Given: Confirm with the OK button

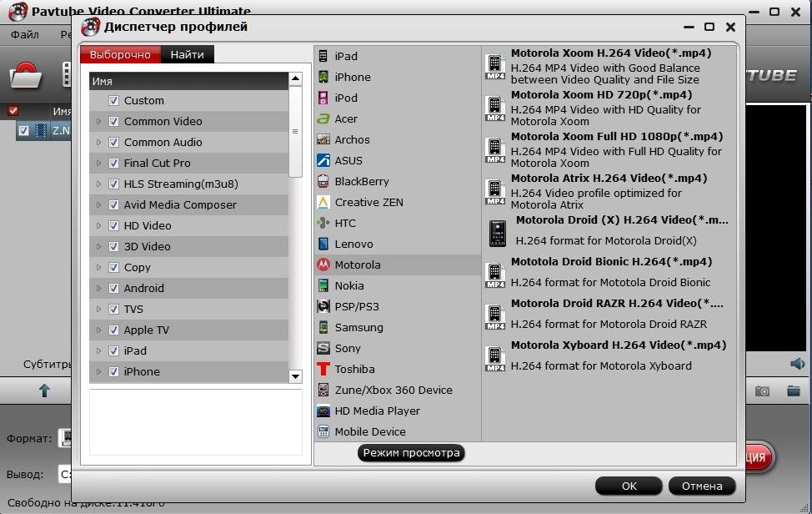Looking at the screenshot, I should tap(629, 486).
